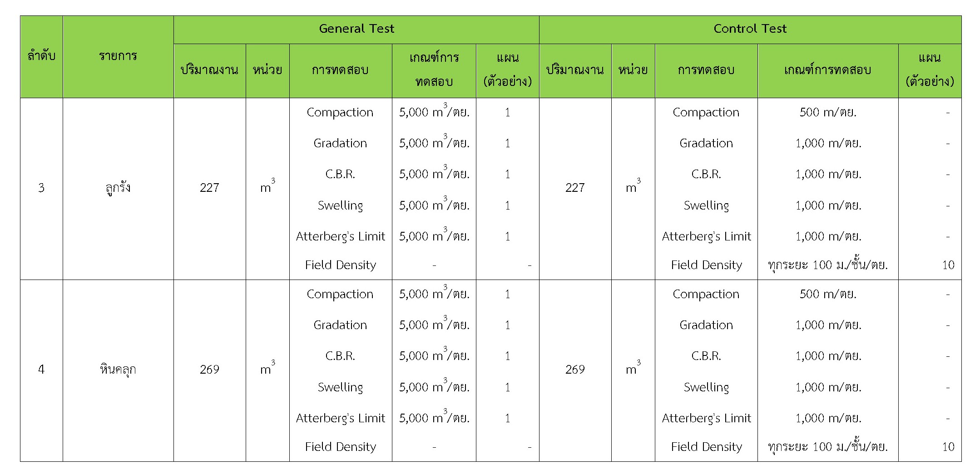The image size is (980, 475).
Task: Select the รายการ column header
Action: click(118, 56)
